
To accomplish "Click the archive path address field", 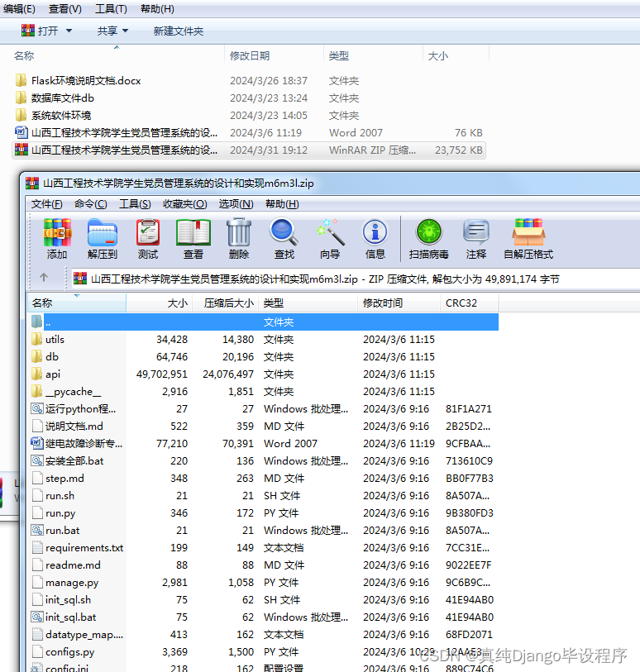I will tap(355, 279).
